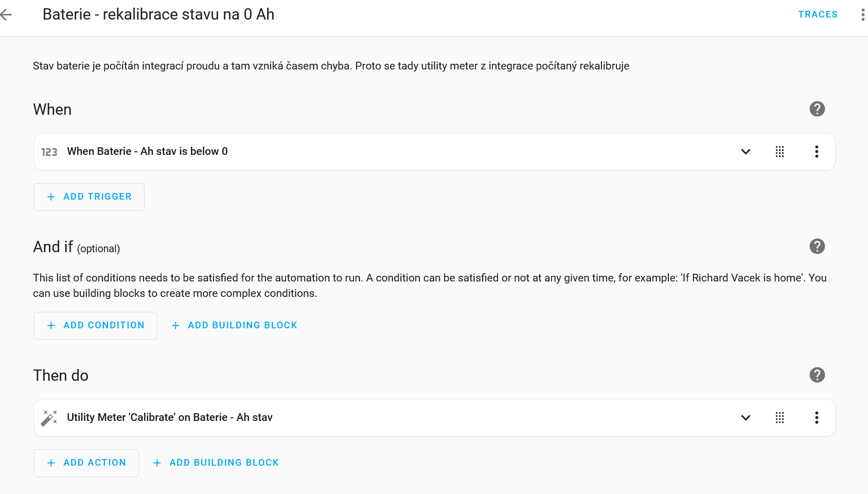Click the ADD CONDITION button
This screenshot has height=494, width=868.
tap(95, 326)
